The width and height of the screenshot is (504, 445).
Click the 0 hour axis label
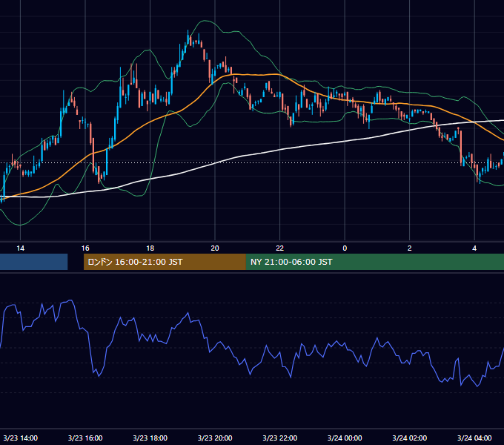click(345, 248)
